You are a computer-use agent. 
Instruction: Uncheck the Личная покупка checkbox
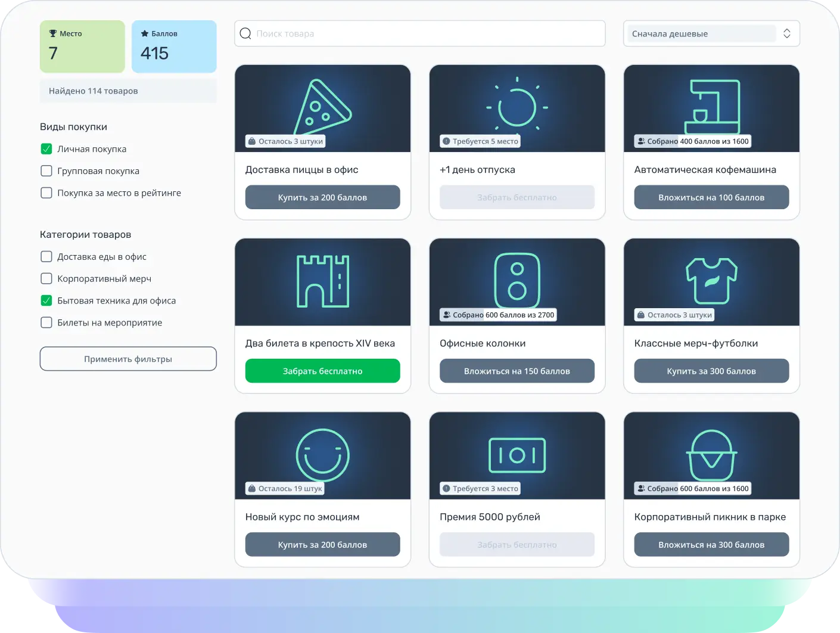pos(46,149)
